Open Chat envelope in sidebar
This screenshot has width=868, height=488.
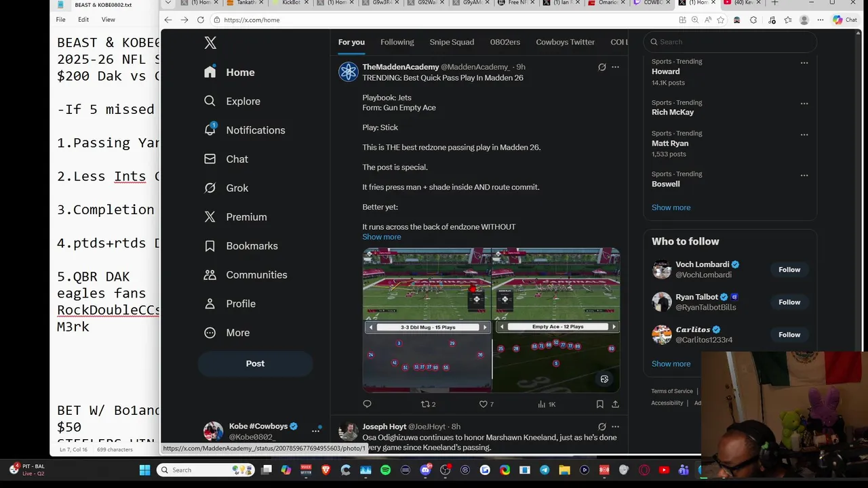click(210, 159)
